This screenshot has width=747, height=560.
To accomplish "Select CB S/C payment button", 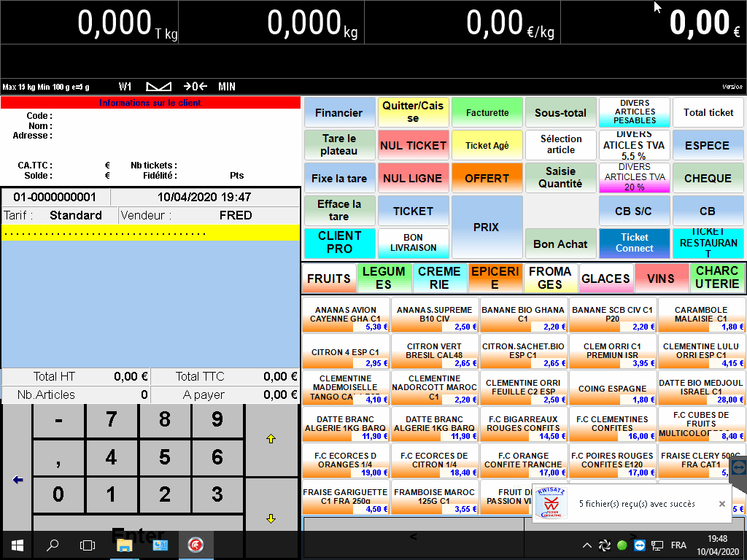I will click(634, 211).
